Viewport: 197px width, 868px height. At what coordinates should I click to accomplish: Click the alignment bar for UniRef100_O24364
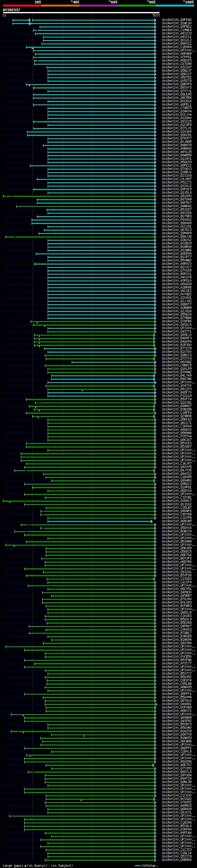92,131
